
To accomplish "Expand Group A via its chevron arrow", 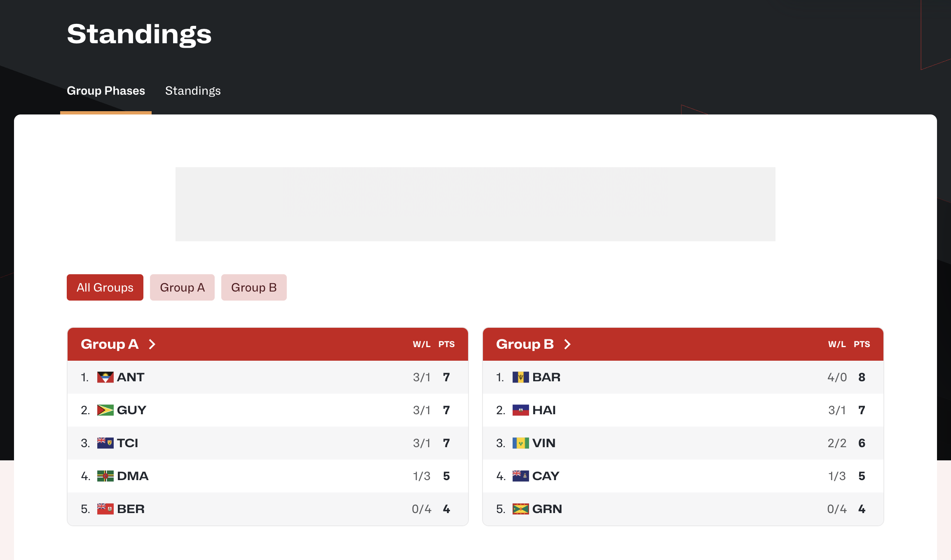I will coord(152,344).
